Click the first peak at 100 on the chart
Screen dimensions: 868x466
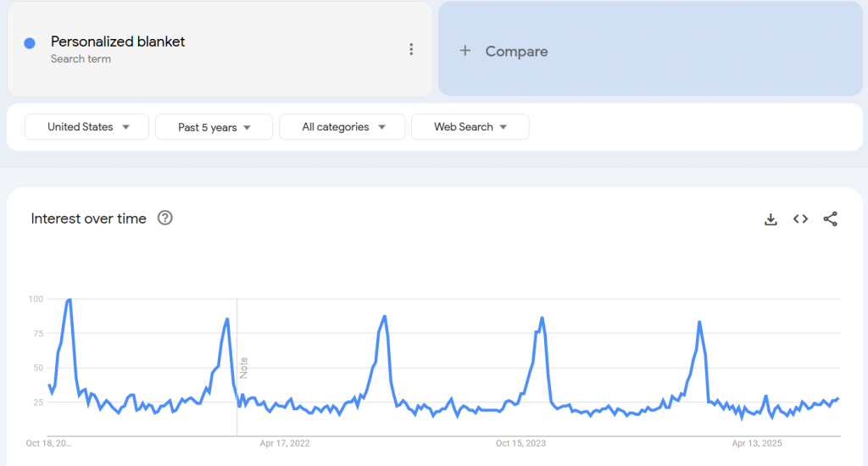(69, 300)
